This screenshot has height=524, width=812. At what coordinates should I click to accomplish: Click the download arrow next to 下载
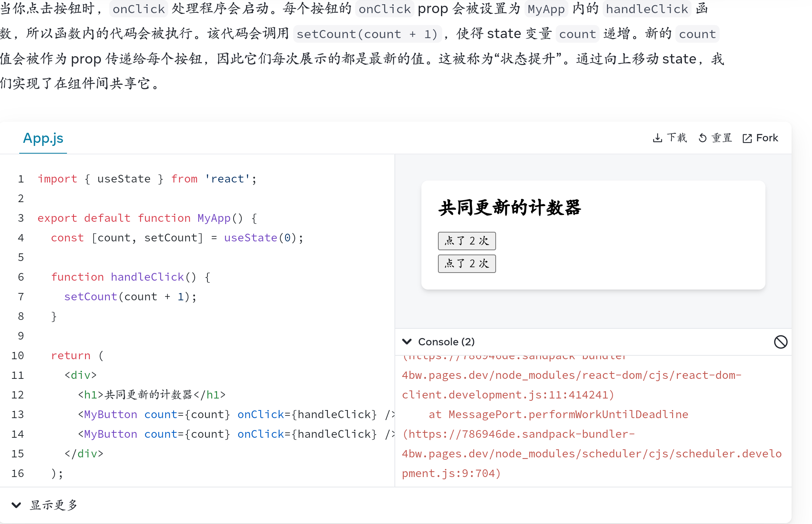[658, 138]
